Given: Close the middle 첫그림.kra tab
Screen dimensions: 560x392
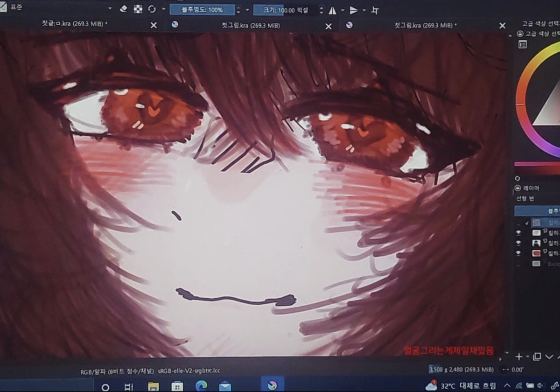Looking at the screenshot, I should coord(329,26).
